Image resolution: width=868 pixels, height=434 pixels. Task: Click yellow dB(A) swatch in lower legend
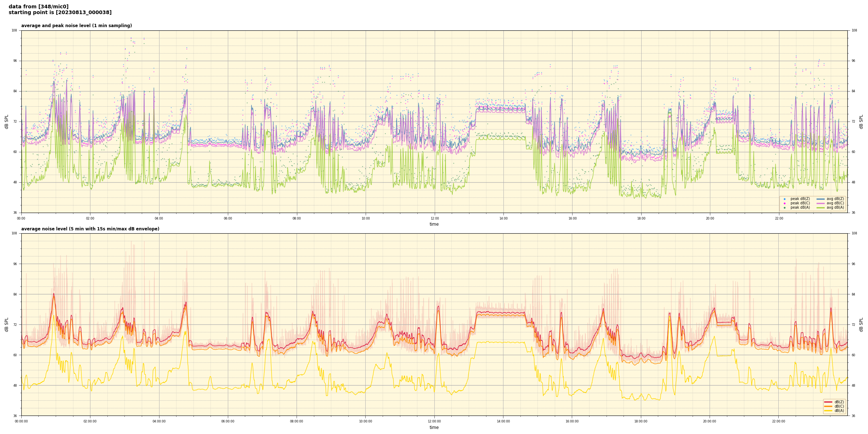tap(828, 410)
